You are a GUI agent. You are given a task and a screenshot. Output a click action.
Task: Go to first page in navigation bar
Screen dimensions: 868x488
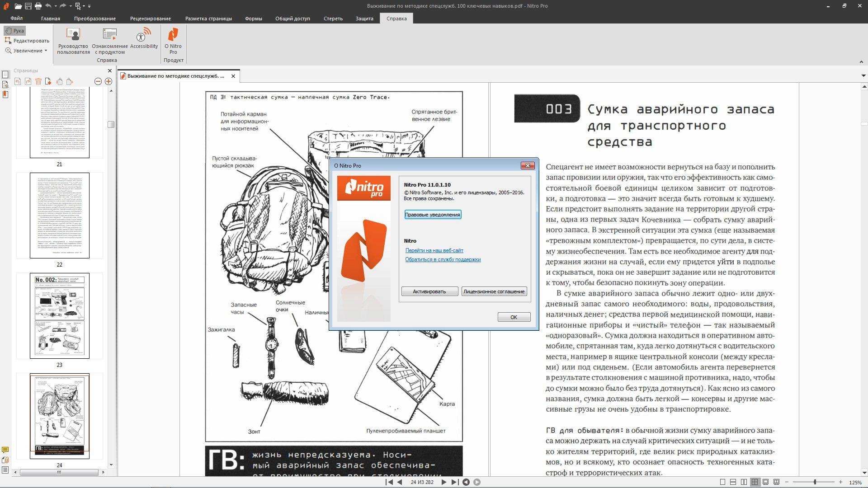389,482
